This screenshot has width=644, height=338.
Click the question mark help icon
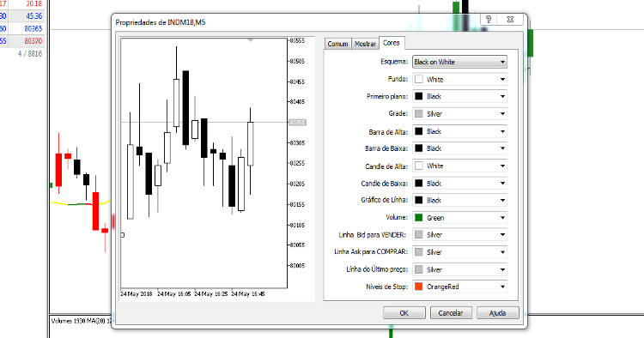489,19
